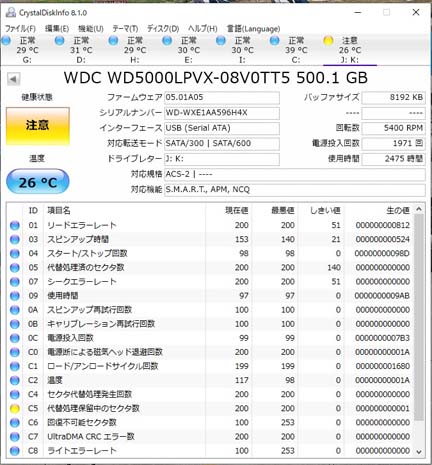The image size is (432, 465).
Task: Click the 注意 health status button
Action: tap(38, 126)
